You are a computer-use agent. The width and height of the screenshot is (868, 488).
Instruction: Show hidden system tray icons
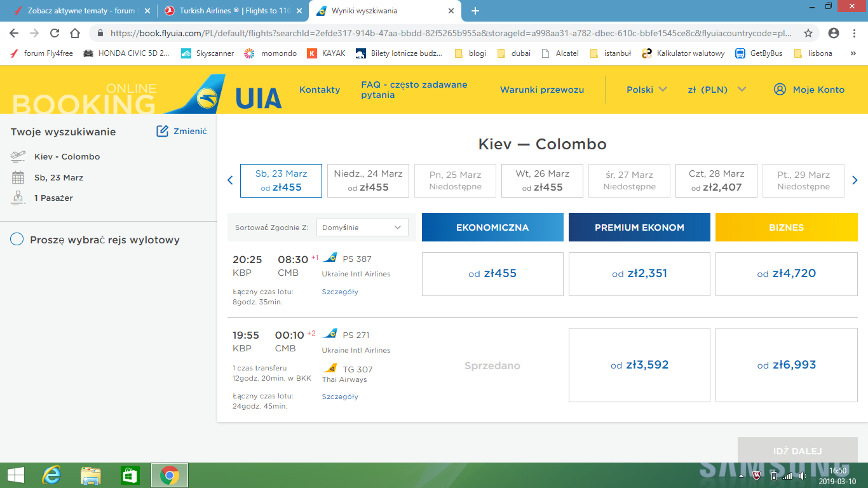(741, 476)
